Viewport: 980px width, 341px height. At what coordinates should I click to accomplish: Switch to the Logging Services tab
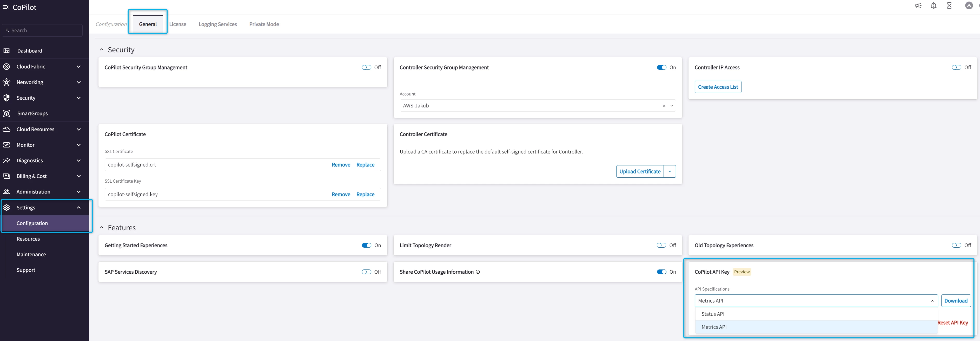click(218, 24)
